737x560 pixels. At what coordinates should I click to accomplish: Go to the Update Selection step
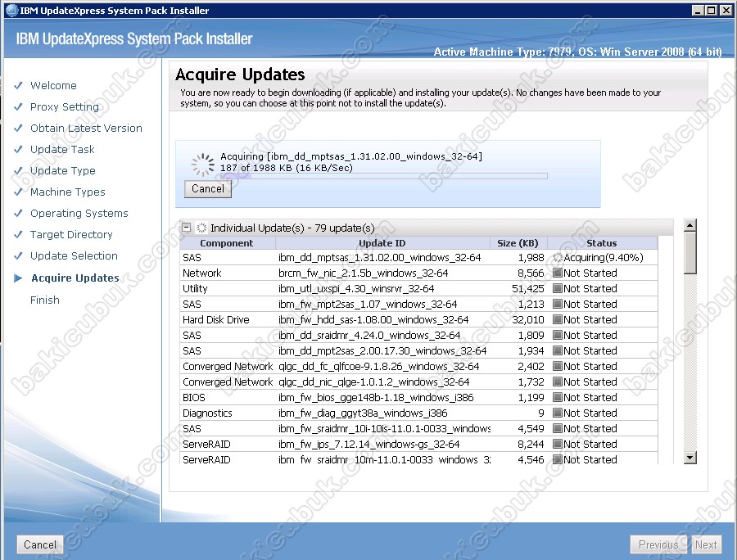75,255
